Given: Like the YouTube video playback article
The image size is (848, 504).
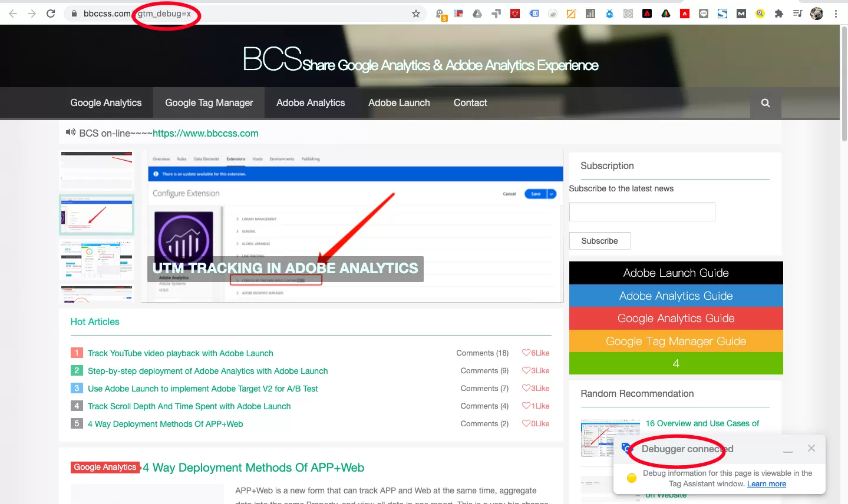Looking at the screenshot, I should tap(536, 353).
